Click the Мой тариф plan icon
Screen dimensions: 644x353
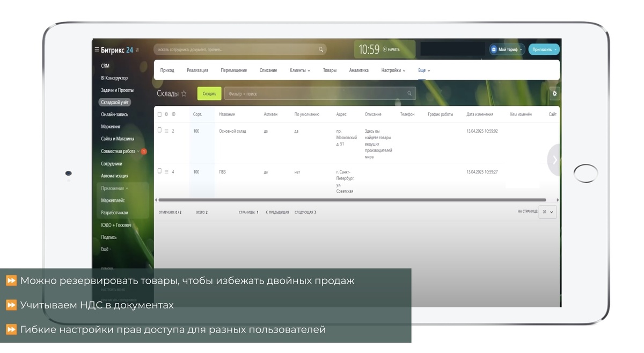click(494, 49)
